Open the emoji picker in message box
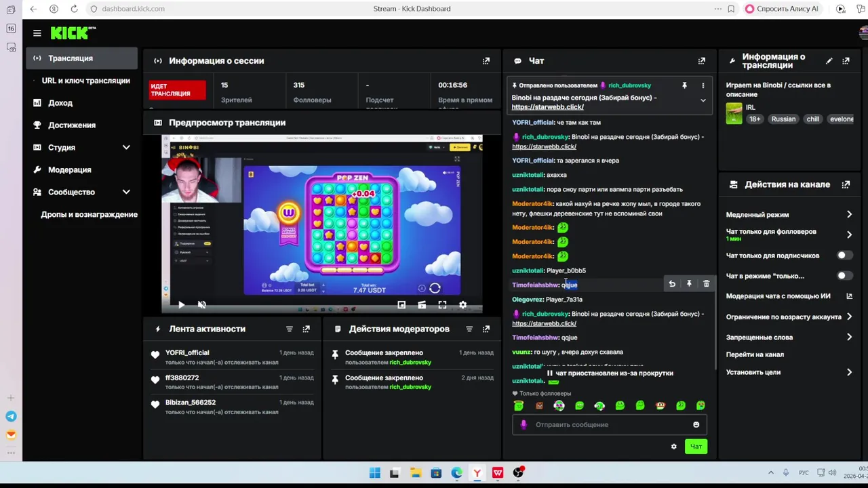Image resolution: width=868 pixels, height=488 pixels. click(x=696, y=425)
